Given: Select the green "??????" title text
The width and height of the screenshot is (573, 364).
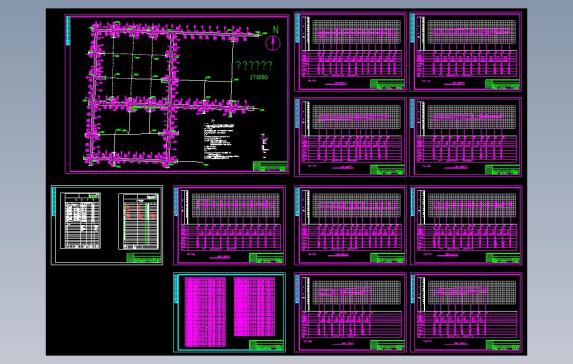Looking at the screenshot, I should (x=254, y=65).
